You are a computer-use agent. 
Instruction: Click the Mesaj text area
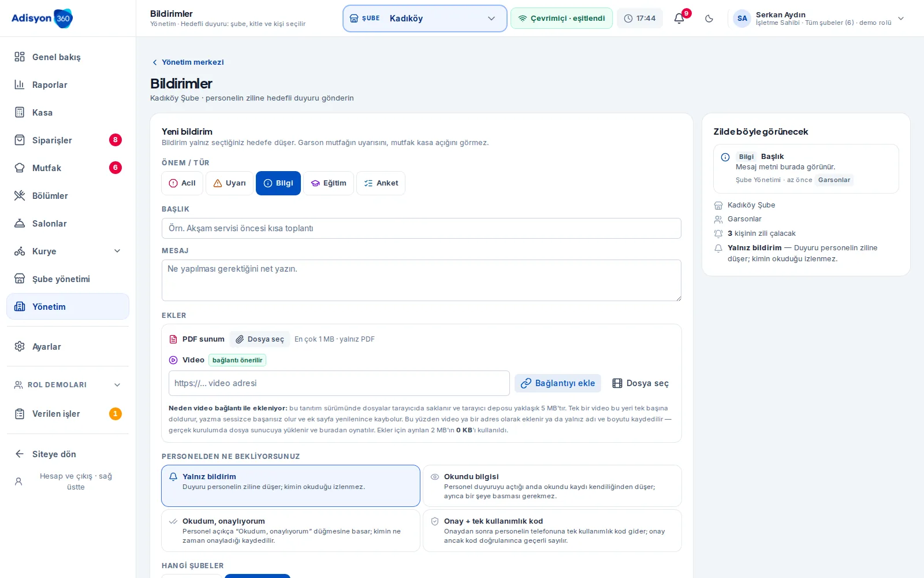[x=422, y=280]
